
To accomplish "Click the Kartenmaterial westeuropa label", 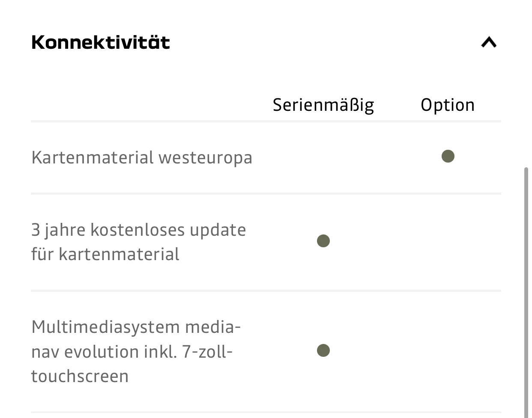I will click(x=142, y=157).
